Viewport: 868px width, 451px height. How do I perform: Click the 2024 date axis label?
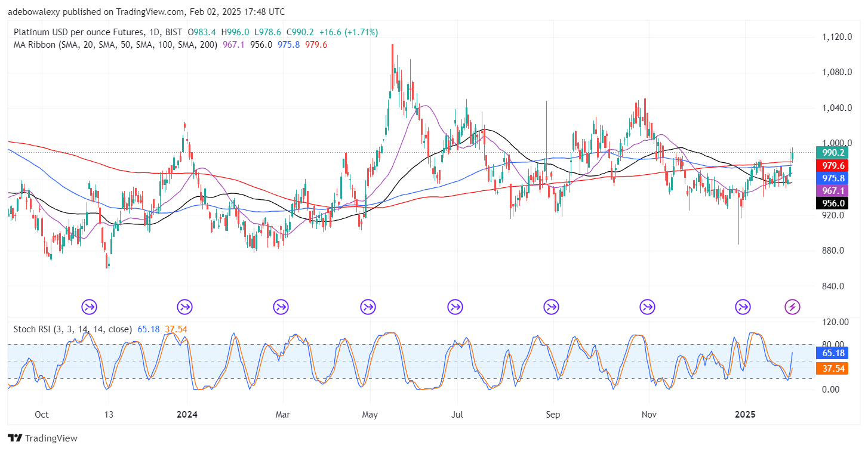pyautogui.click(x=187, y=415)
